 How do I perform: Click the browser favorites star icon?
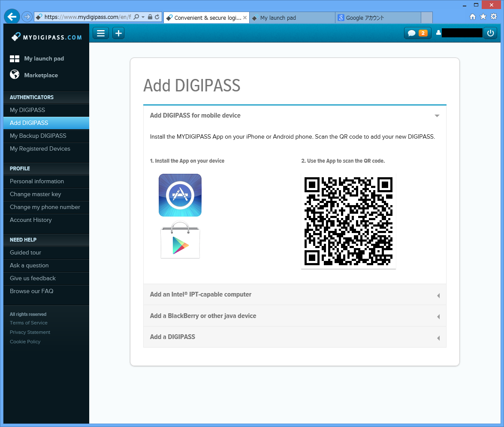(x=483, y=17)
